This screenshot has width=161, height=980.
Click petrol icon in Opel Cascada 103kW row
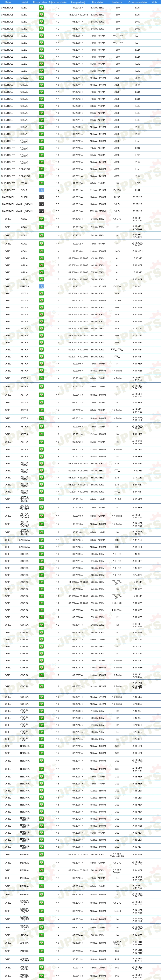[41, 547]
